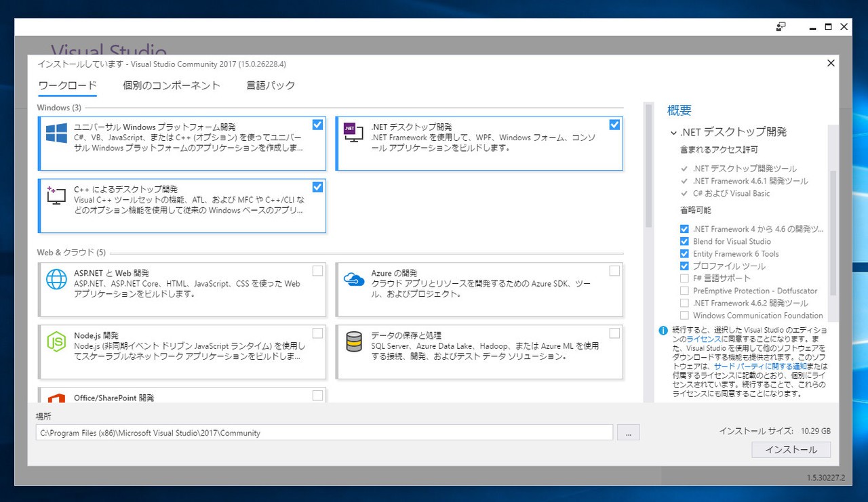Collapse the .NET デスクトップ開発 summary section
868x502 pixels.
(x=673, y=133)
